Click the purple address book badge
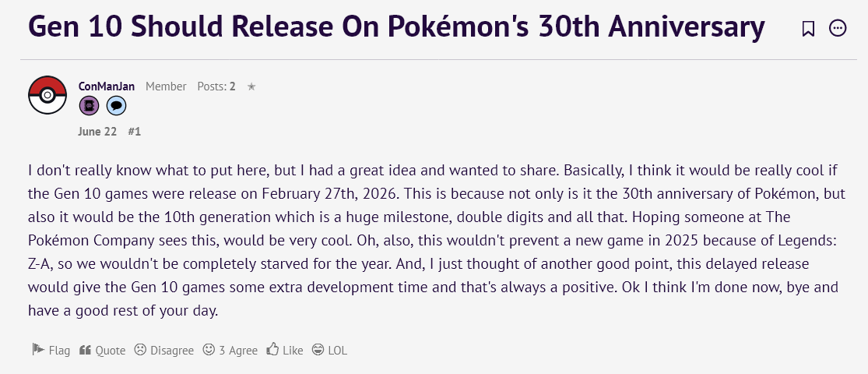 pos(89,105)
